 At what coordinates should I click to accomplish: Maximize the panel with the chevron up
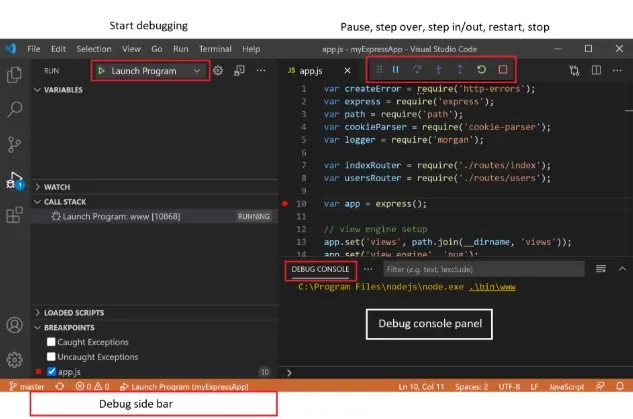[622, 269]
